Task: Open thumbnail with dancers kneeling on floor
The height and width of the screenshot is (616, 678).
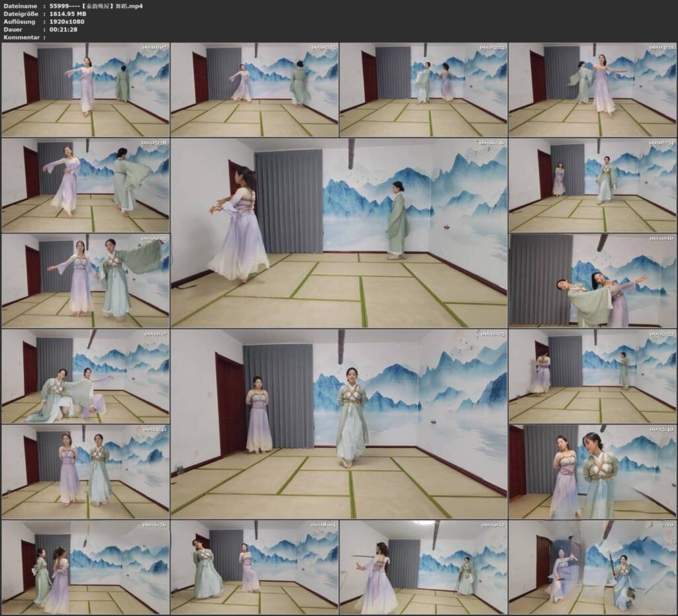Action: click(85, 376)
